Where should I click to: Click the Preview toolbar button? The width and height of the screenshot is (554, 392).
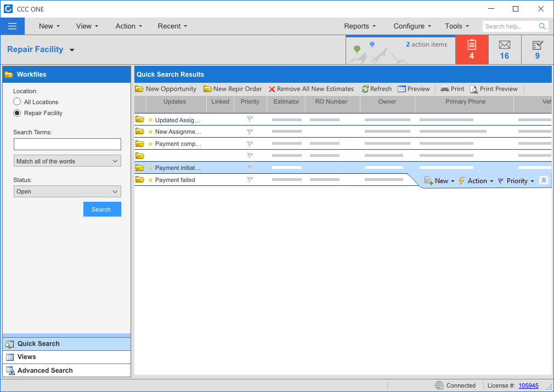414,89
